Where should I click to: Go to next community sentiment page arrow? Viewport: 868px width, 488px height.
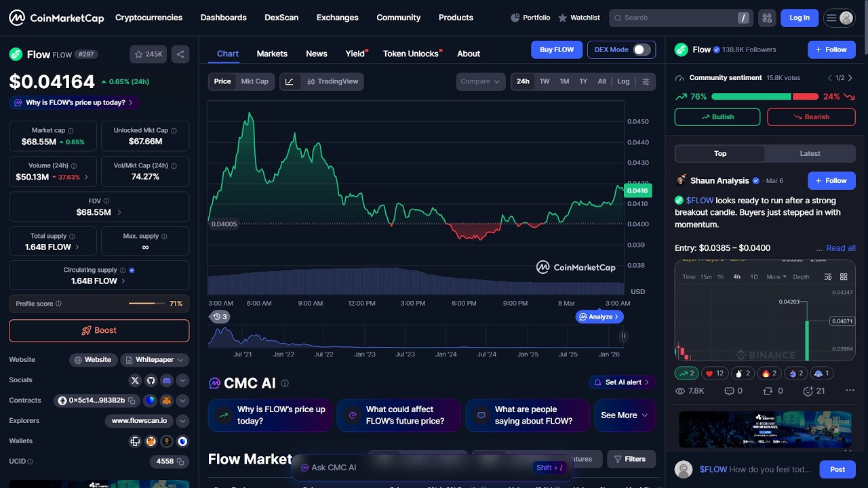click(x=850, y=78)
